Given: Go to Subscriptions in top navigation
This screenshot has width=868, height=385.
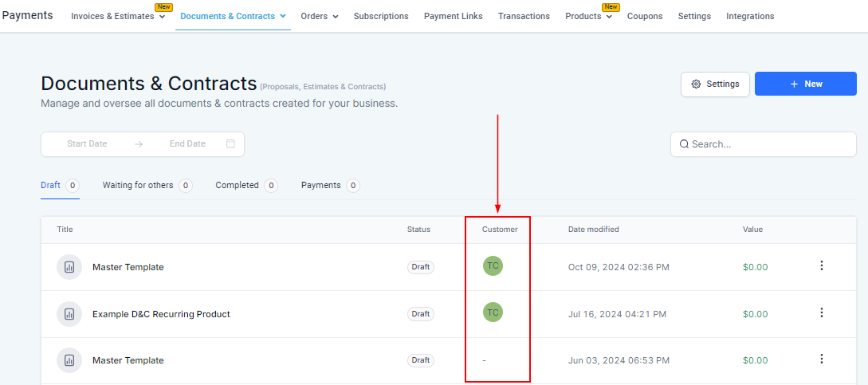Looking at the screenshot, I should (380, 17).
